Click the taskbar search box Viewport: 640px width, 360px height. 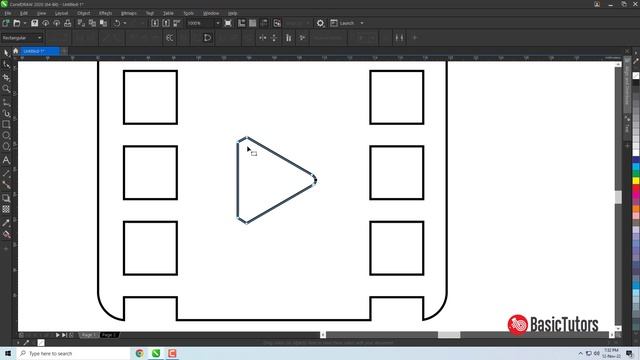tap(73, 353)
